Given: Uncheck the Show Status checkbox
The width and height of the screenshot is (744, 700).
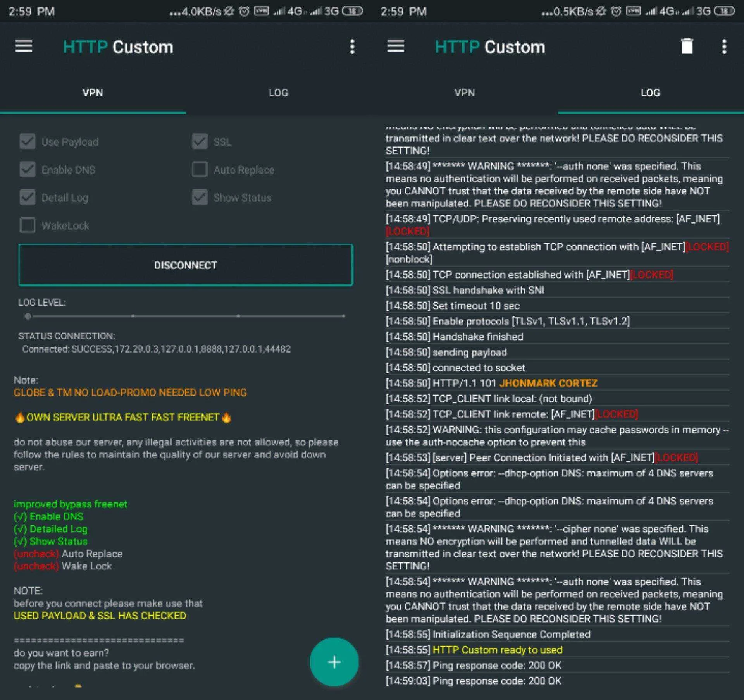Looking at the screenshot, I should pos(200,197).
